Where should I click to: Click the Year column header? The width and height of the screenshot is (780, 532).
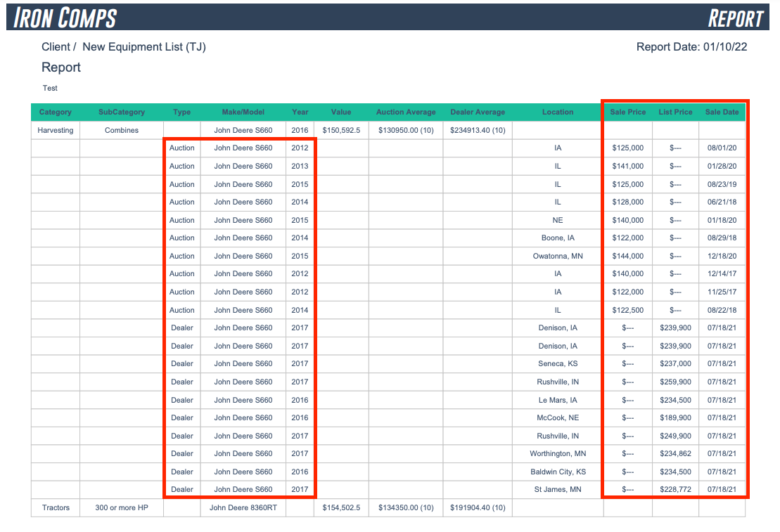tap(300, 112)
